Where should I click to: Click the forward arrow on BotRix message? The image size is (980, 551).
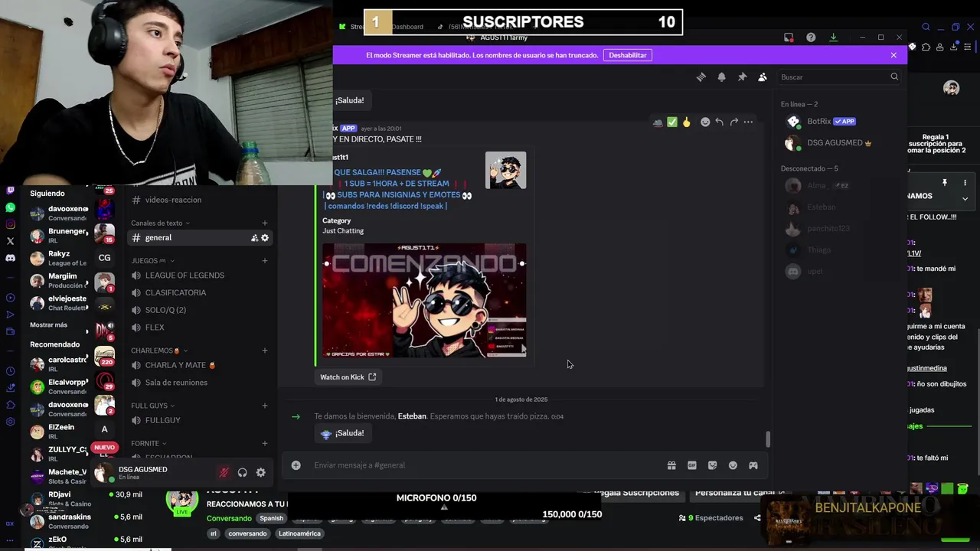click(x=733, y=122)
